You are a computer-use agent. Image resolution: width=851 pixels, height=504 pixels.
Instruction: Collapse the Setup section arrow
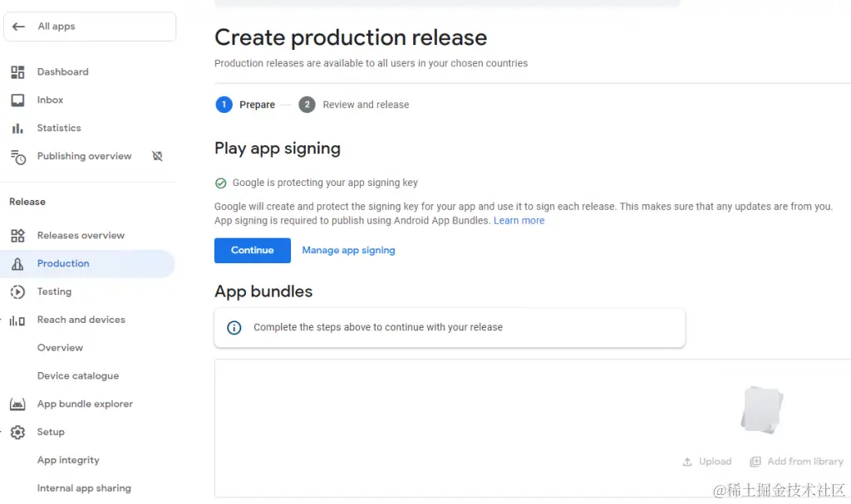tap(2, 432)
